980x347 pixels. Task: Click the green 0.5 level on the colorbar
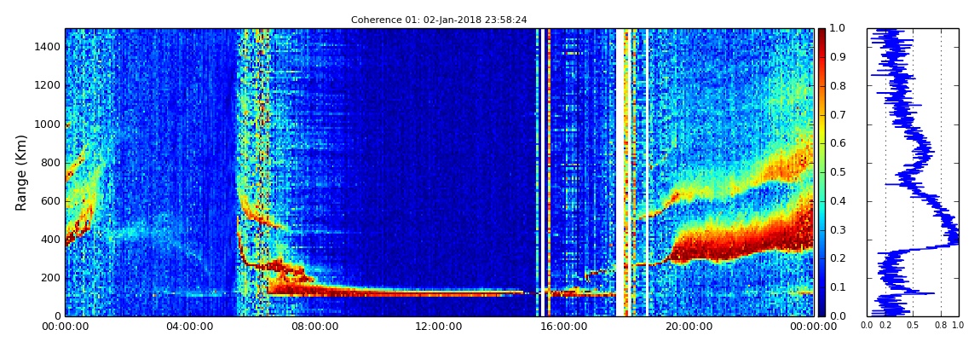point(821,172)
